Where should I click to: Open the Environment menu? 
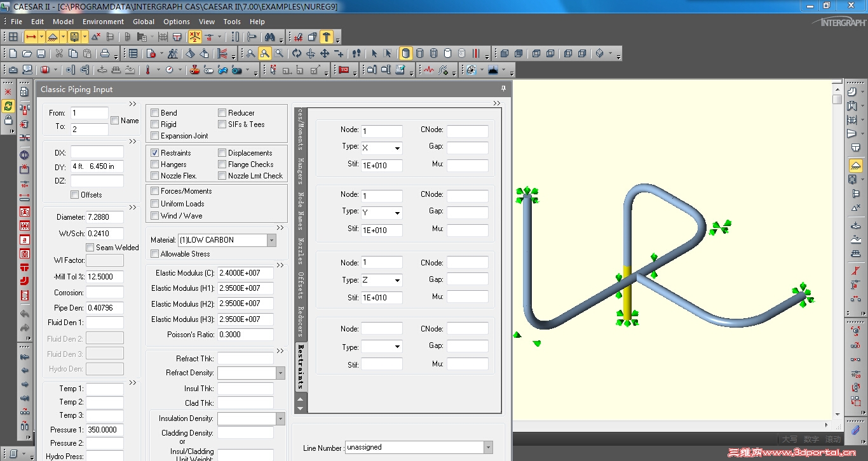(x=104, y=22)
